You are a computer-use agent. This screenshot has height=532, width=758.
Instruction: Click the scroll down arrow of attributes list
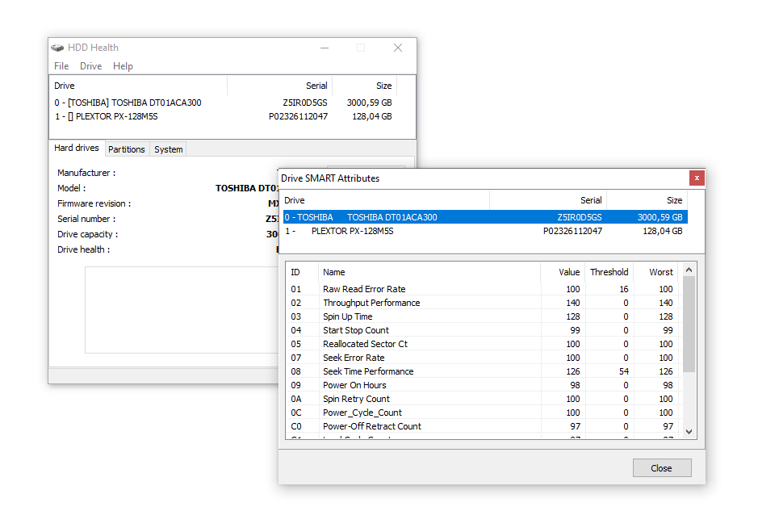689,432
